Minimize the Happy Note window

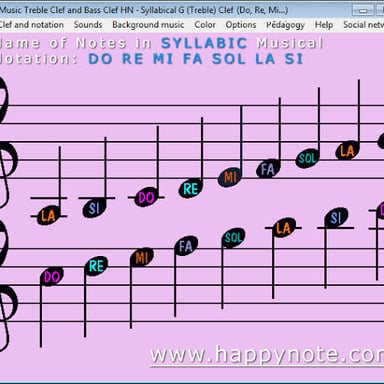[x=363, y=10]
